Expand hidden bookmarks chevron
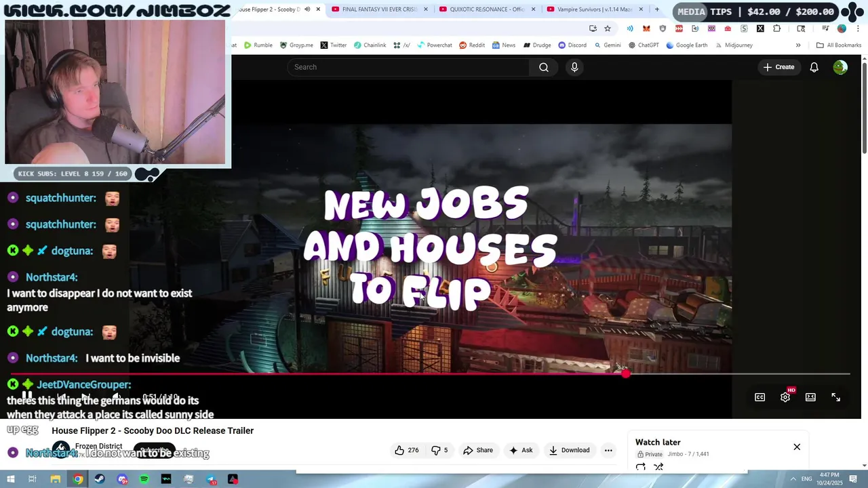The width and height of the screenshot is (868, 488). [798, 45]
